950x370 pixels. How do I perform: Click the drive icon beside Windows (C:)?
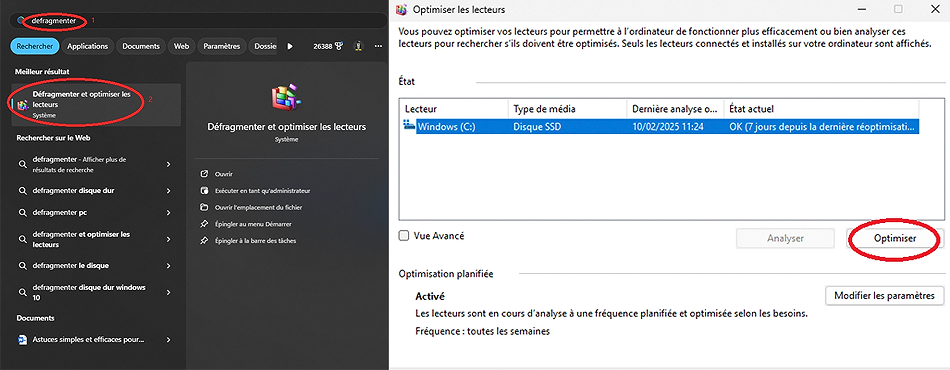pyautogui.click(x=409, y=126)
